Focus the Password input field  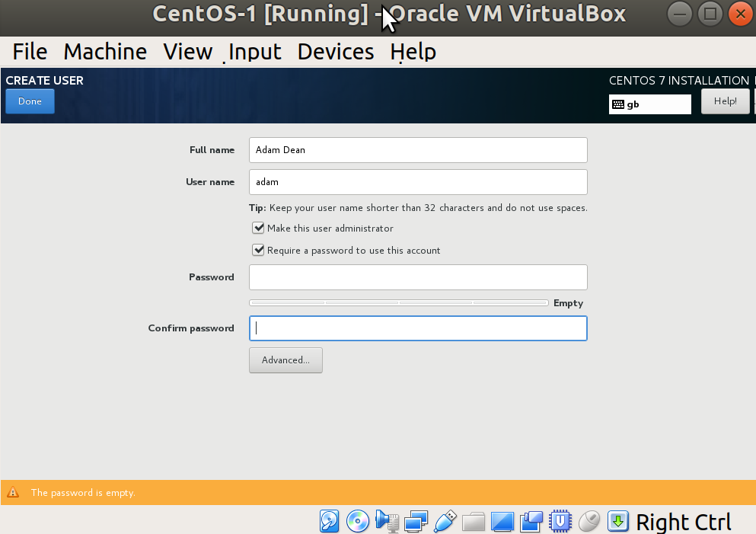point(418,277)
